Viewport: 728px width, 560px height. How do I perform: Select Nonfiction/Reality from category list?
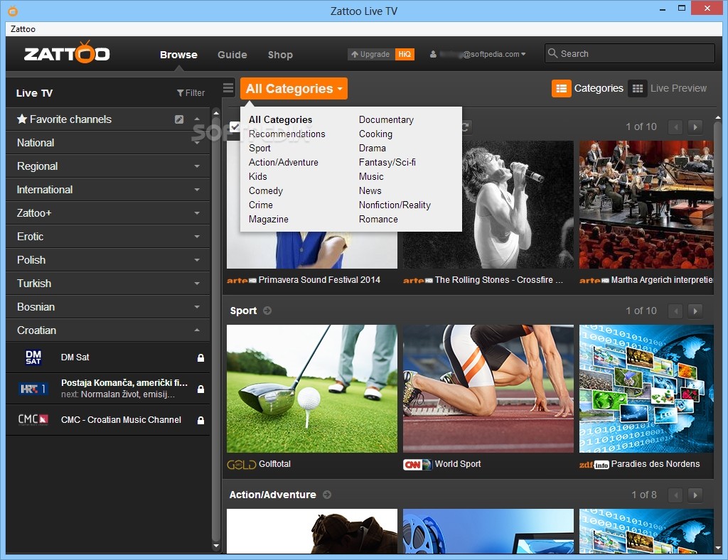point(395,205)
